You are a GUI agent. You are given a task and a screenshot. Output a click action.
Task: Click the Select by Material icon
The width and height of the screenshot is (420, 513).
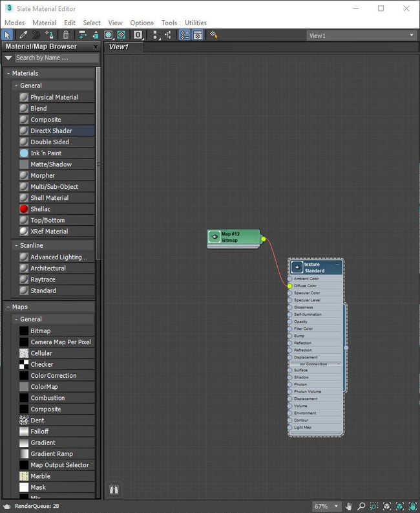(214, 35)
